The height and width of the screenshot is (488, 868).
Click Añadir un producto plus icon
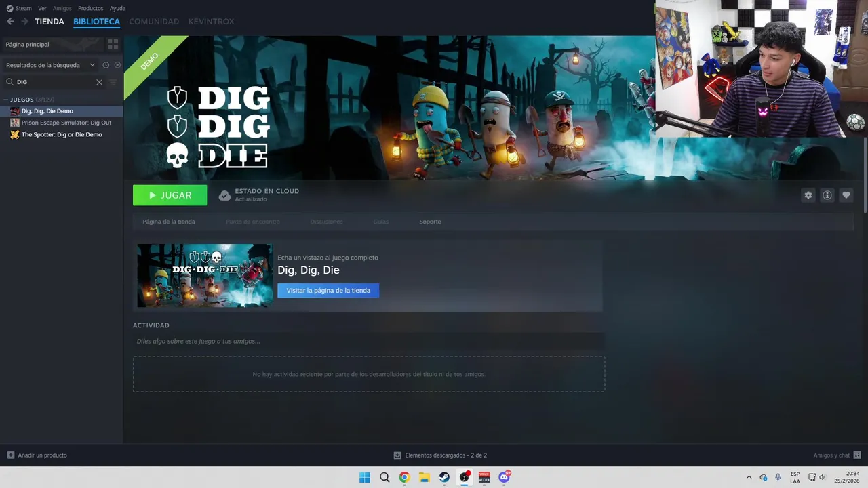10,455
